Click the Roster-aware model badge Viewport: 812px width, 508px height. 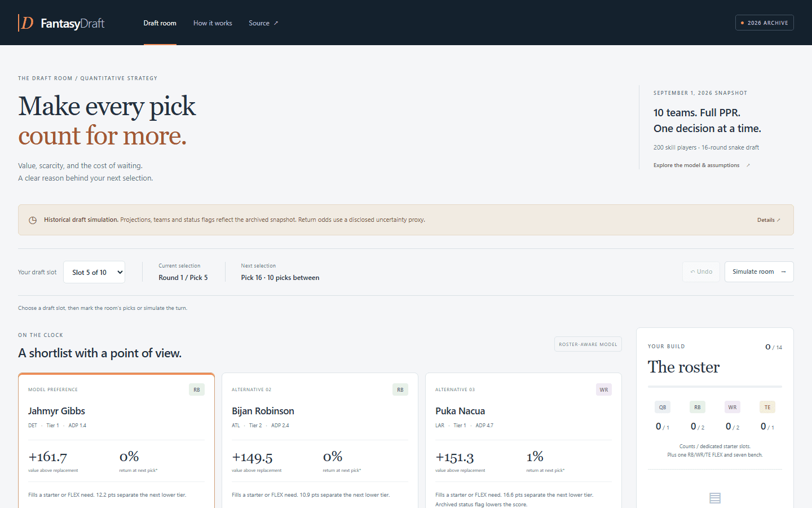pyautogui.click(x=588, y=344)
